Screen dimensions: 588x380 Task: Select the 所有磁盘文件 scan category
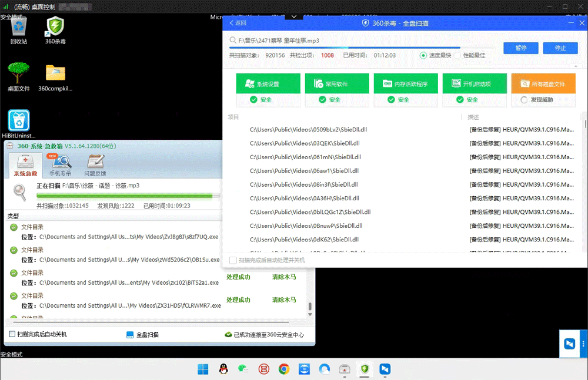coord(543,84)
